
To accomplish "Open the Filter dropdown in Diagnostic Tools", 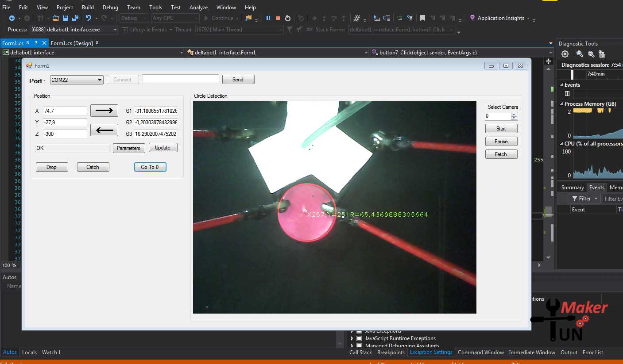I will point(584,198).
